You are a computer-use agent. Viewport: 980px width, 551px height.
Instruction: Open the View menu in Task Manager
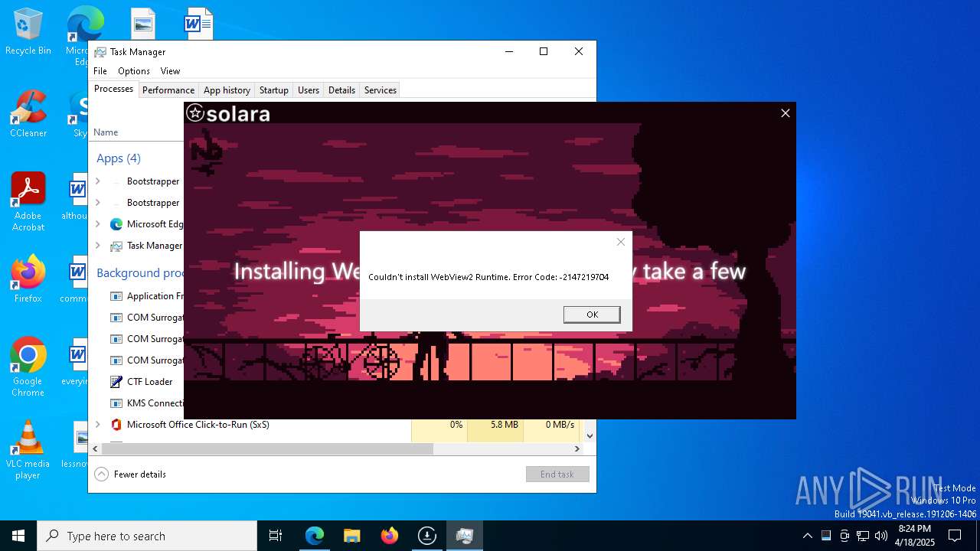click(170, 71)
